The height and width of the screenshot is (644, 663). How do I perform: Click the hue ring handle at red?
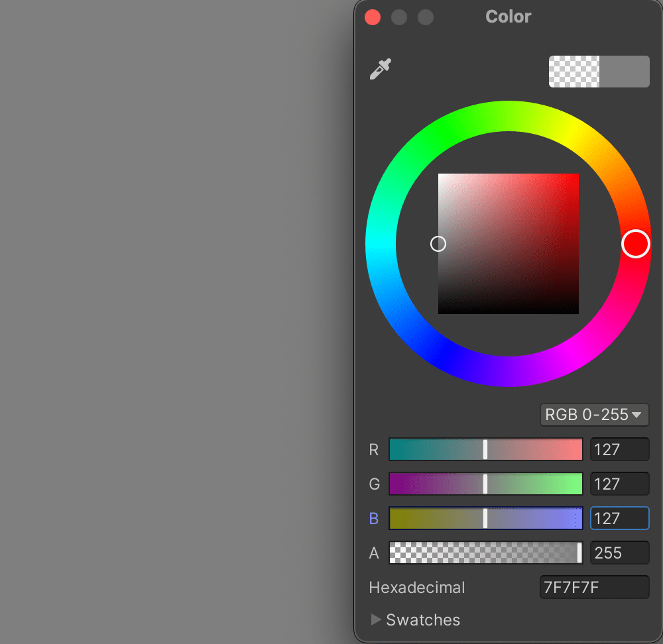636,244
